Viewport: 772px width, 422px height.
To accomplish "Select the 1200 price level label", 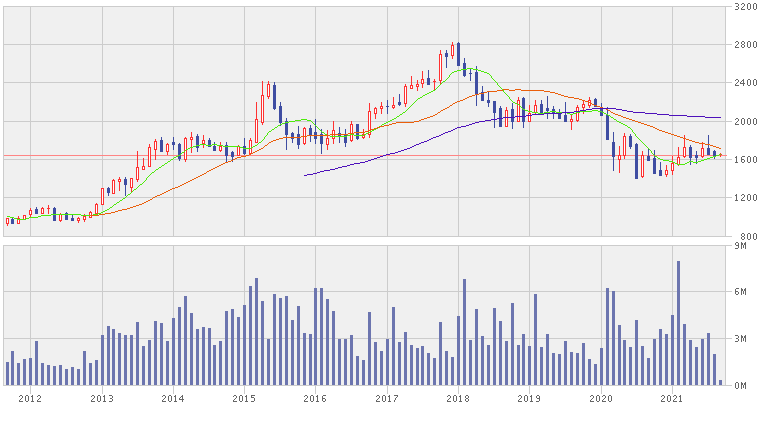I will 744,198.
